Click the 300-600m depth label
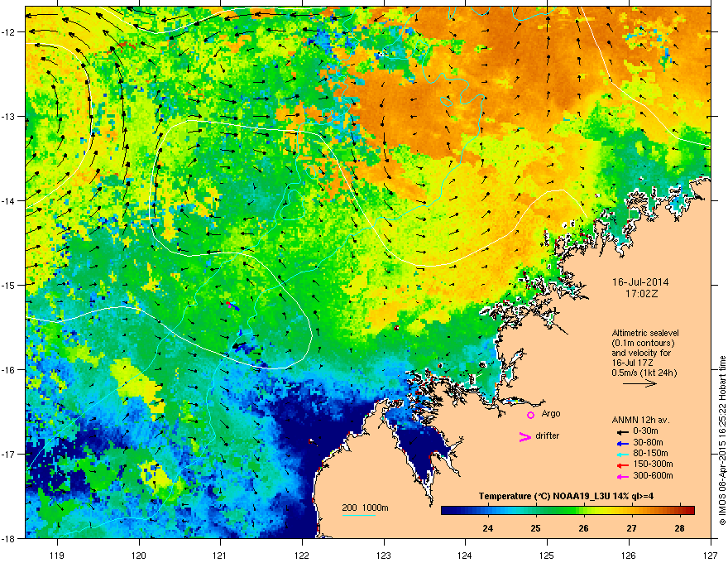 coord(653,476)
